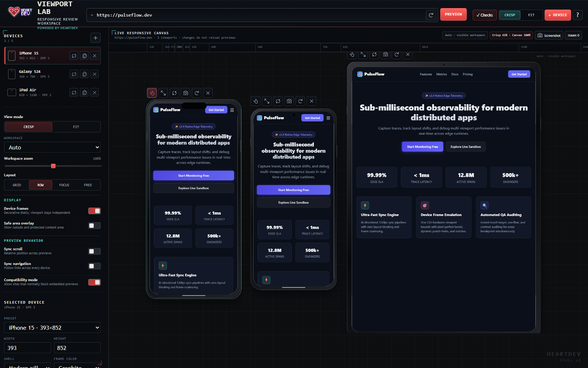Click the HEIGHT field showing 852

[x=77, y=348]
